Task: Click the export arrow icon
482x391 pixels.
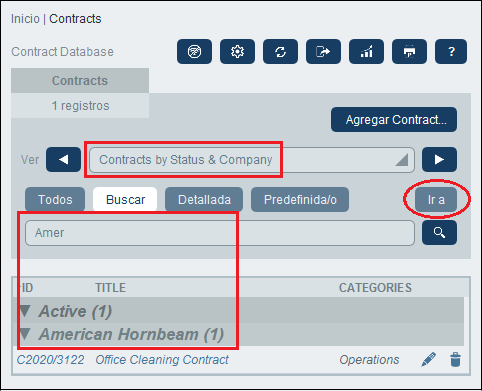Action: coord(323,52)
